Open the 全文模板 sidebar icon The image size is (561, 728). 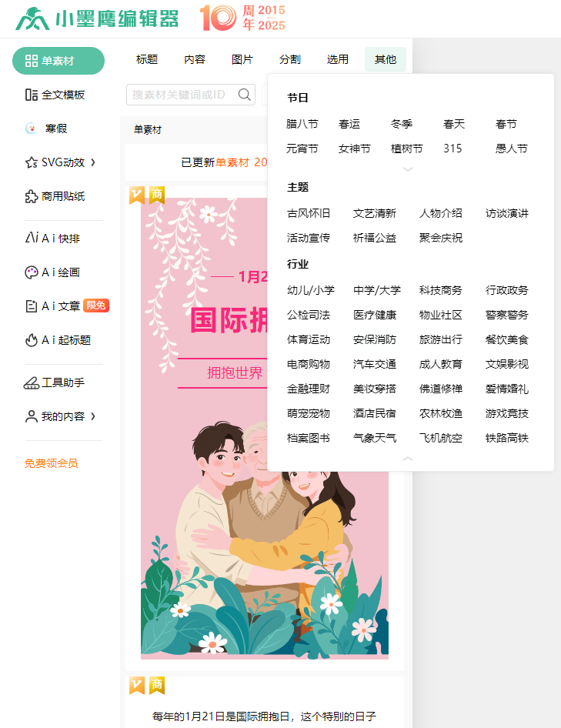31,95
